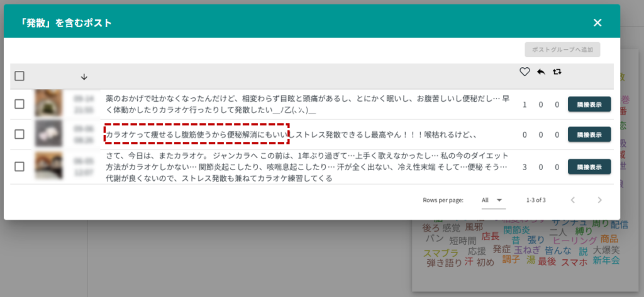Click the heart (likes) column icon

click(525, 72)
